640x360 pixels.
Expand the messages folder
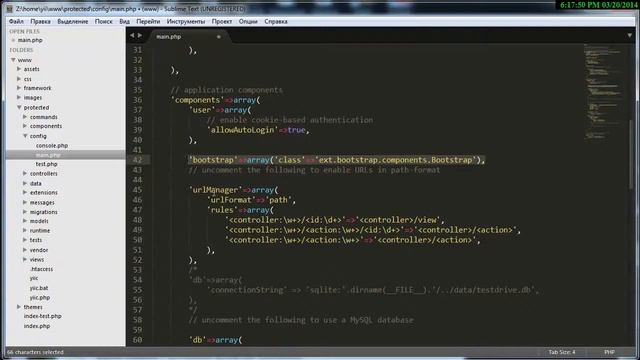[x=25, y=202]
